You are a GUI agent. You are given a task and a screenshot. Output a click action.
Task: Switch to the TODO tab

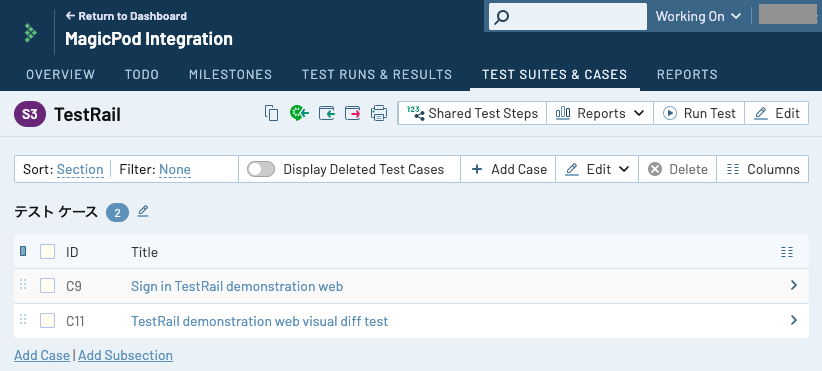pyautogui.click(x=142, y=74)
